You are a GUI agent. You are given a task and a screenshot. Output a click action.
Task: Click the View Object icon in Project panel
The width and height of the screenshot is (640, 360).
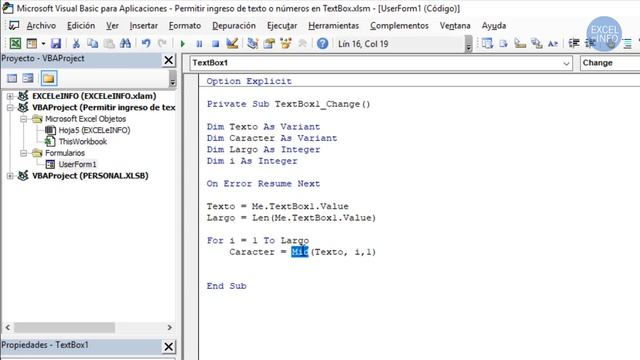pos(28,78)
